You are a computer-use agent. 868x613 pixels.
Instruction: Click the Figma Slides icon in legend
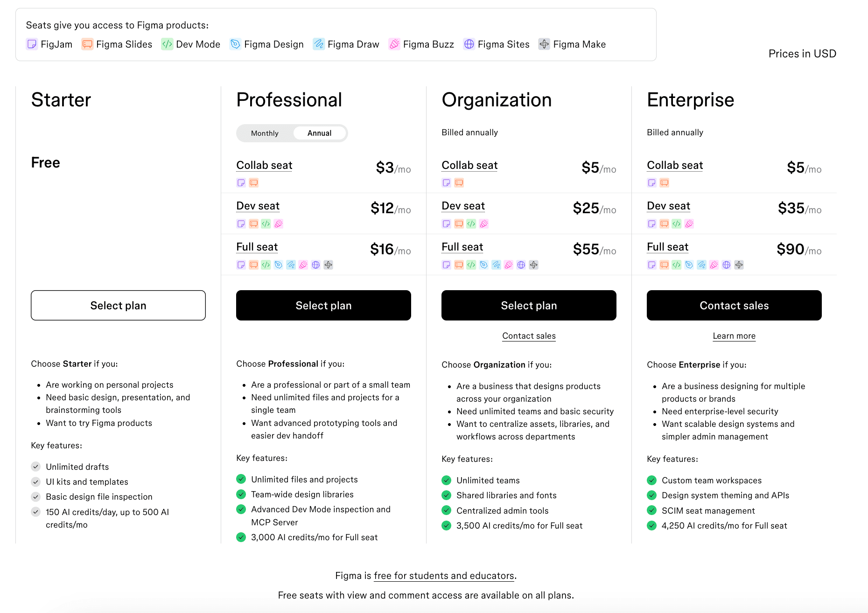tap(87, 44)
